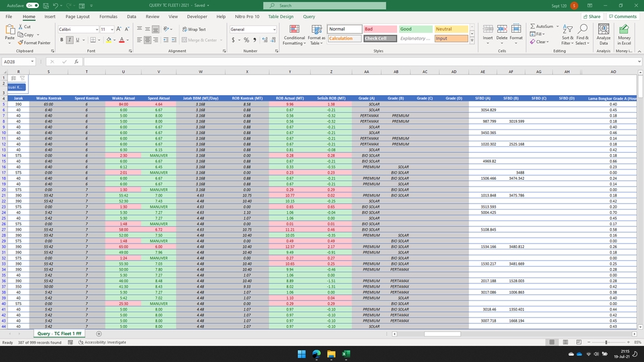644x362 pixels.
Task: Open the File menu
Action: pyautogui.click(x=9, y=16)
